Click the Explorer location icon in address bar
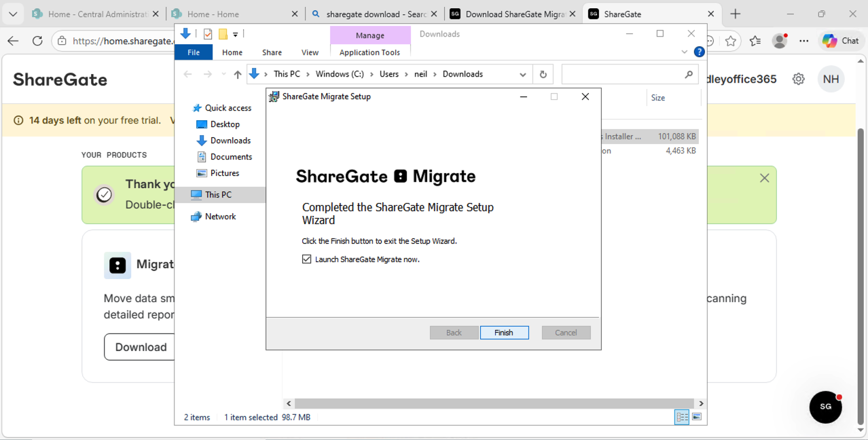The height and width of the screenshot is (440, 868). pos(254,73)
